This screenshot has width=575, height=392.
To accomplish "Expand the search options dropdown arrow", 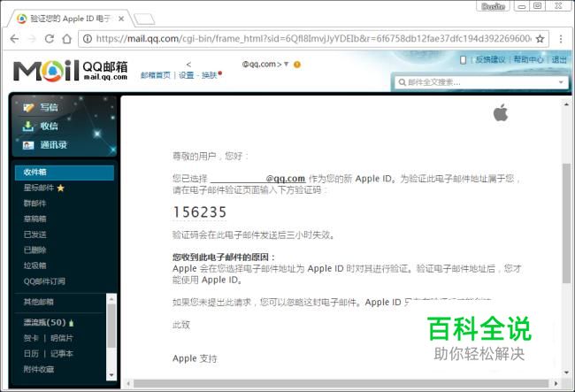I will (x=561, y=82).
